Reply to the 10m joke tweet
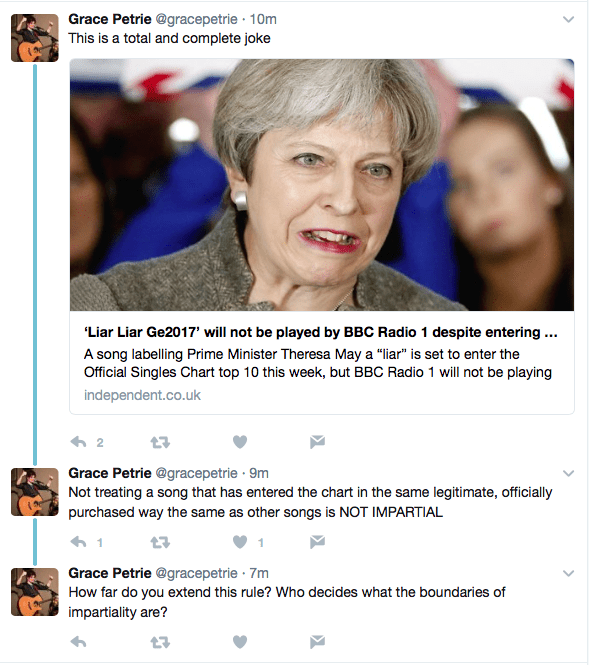 (78, 442)
